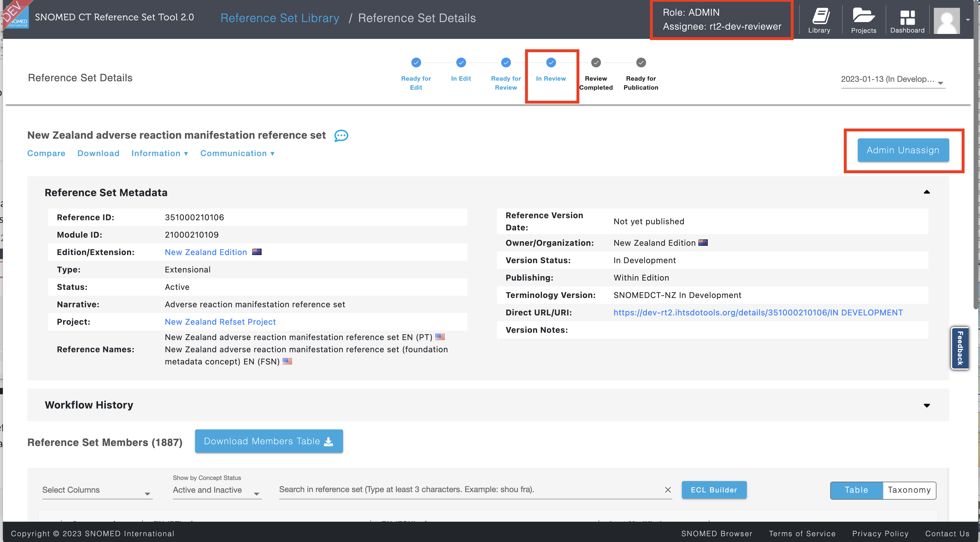Open SNOMED Browser footer link

click(x=716, y=533)
